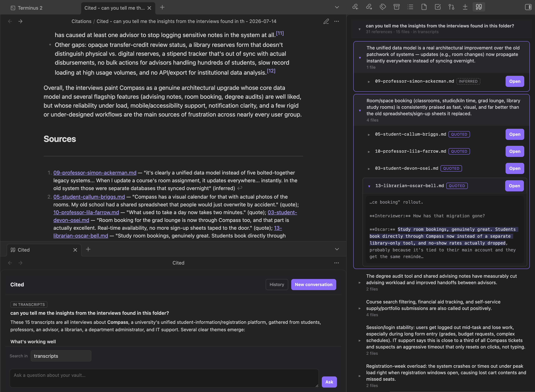Click the 'Search in' transcripts field
This screenshot has height=392, width=535.
pos(61,356)
